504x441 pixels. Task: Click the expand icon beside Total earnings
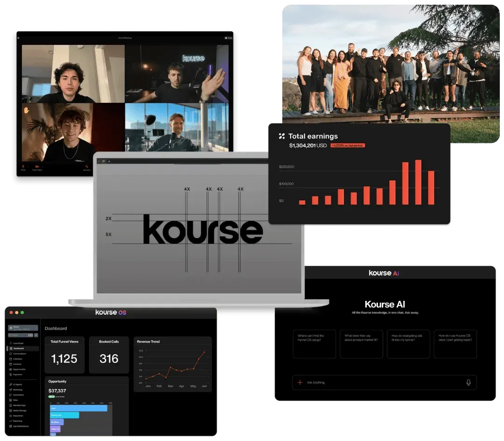pyautogui.click(x=281, y=136)
